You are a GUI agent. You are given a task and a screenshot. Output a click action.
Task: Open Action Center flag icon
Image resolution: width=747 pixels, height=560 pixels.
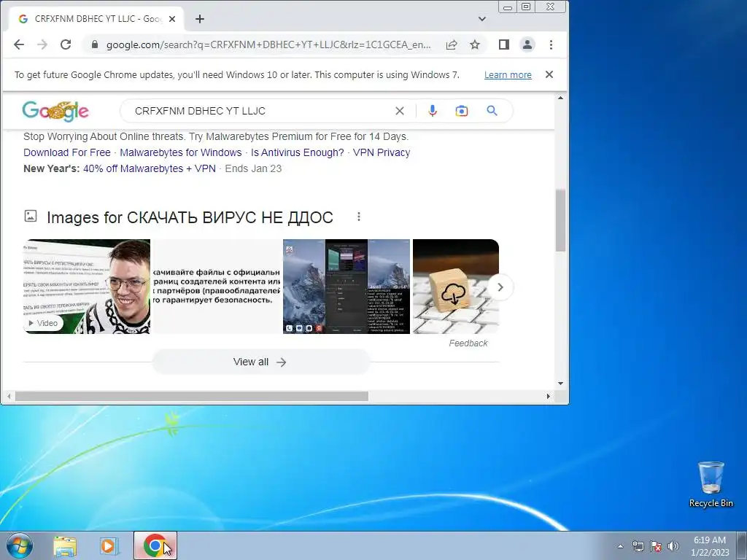click(656, 546)
